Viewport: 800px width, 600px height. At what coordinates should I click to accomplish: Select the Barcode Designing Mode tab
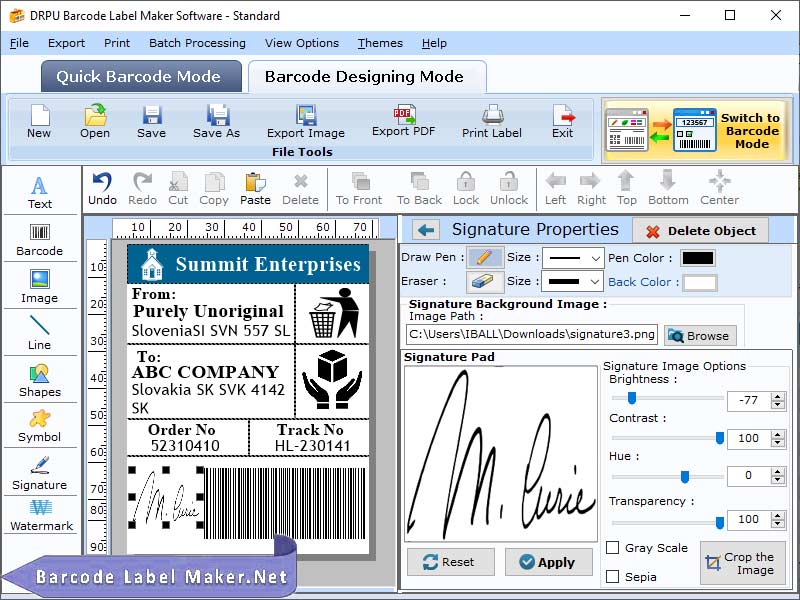click(x=367, y=77)
